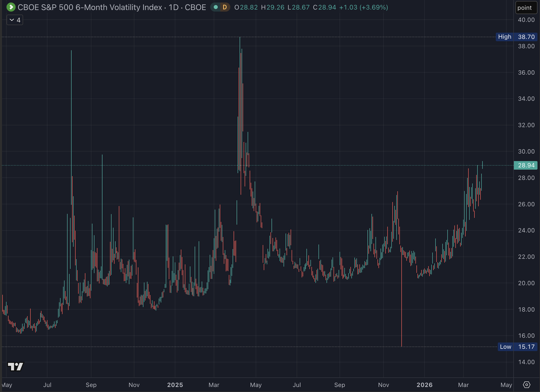Click the 2025 label on the time axis
The image size is (540, 392).
click(175, 385)
